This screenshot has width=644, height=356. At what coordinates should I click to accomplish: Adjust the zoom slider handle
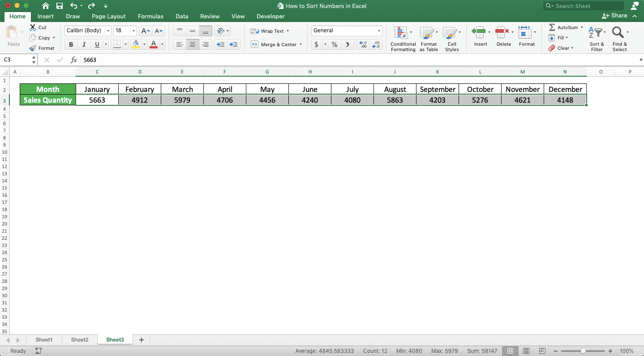(583, 351)
